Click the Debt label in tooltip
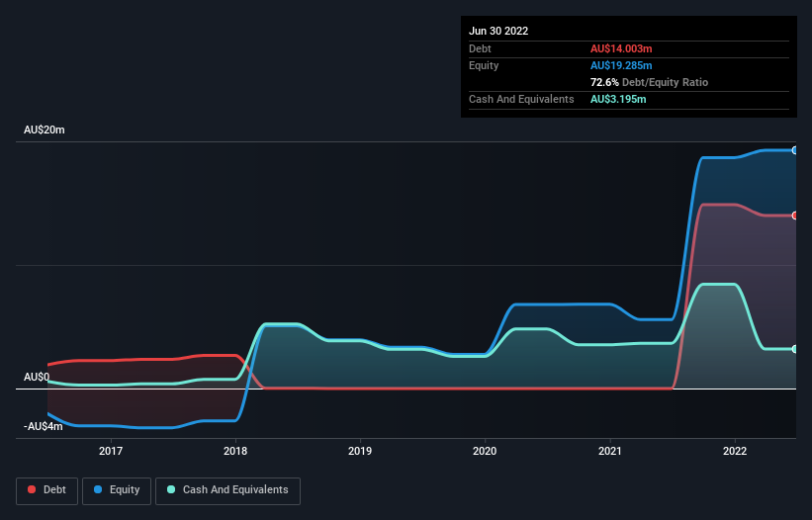Image resolution: width=812 pixels, height=520 pixels. (x=480, y=48)
